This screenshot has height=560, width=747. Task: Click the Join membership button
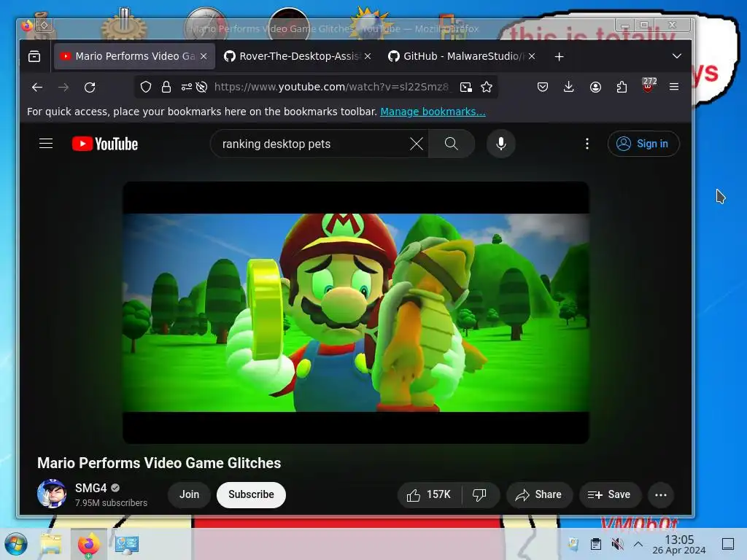pyautogui.click(x=189, y=495)
